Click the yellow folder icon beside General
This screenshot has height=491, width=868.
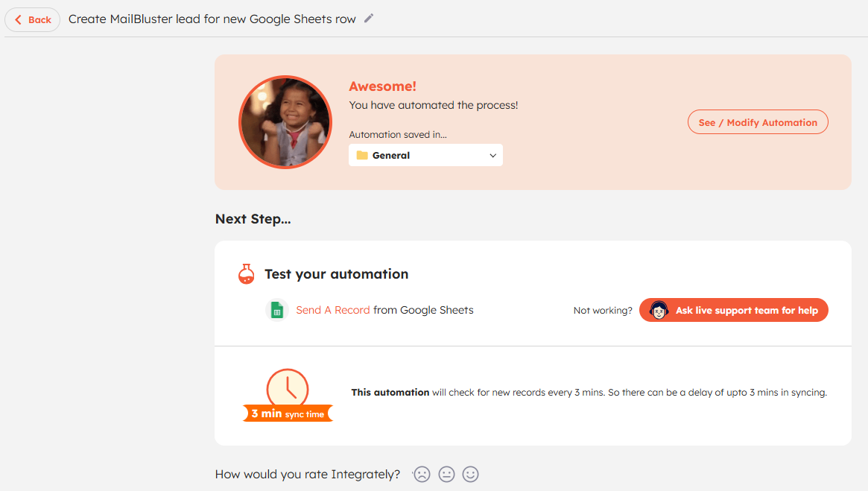362,156
